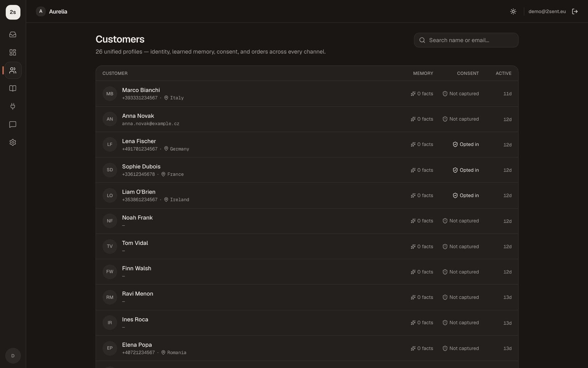Click the LO avatar for Liam O'Brien
The height and width of the screenshot is (368, 588).
pyautogui.click(x=110, y=195)
